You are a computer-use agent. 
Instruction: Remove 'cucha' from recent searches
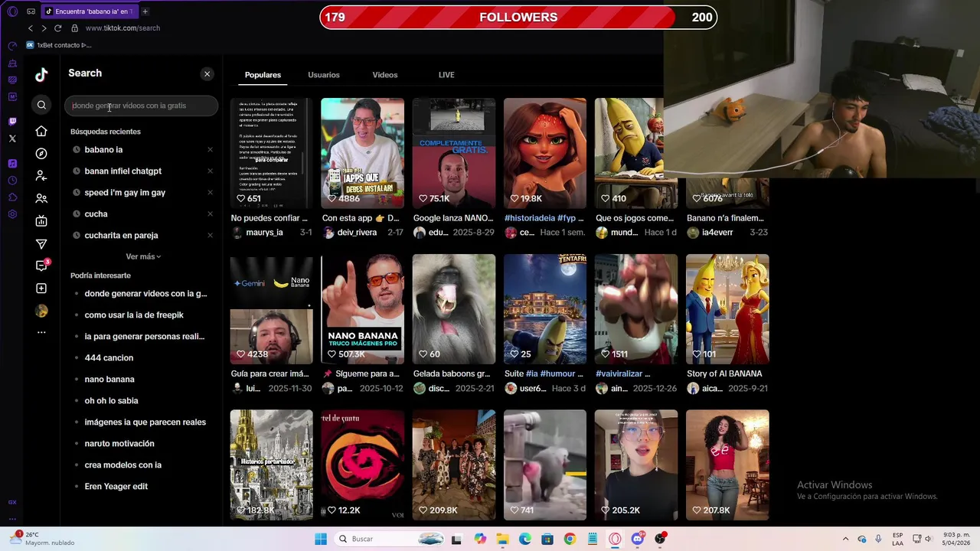click(210, 214)
